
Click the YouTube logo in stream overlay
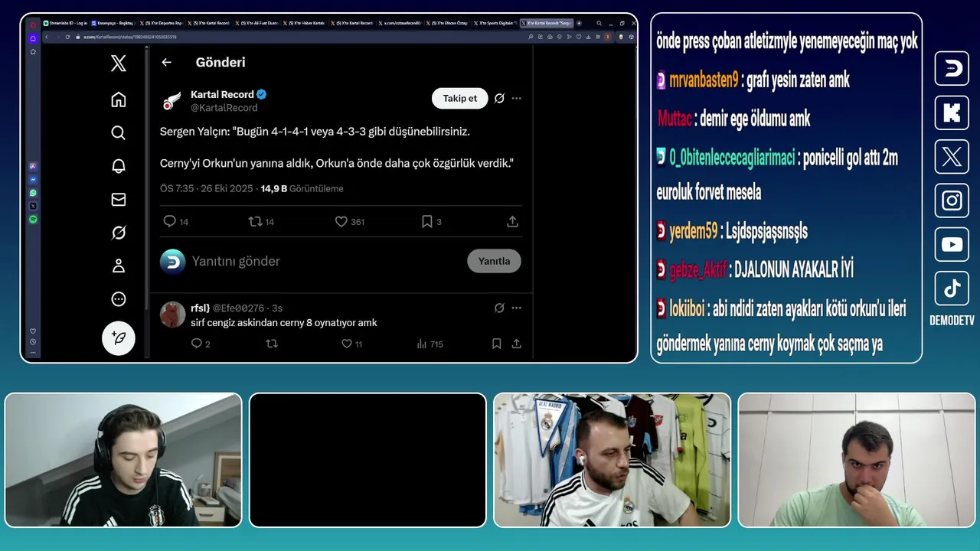click(x=952, y=245)
